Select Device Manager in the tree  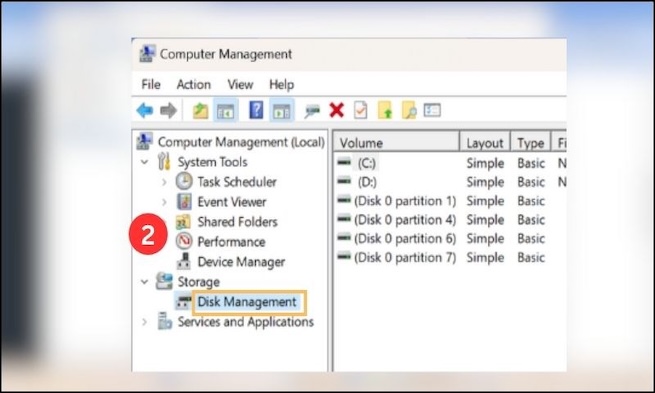[x=241, y=262]
